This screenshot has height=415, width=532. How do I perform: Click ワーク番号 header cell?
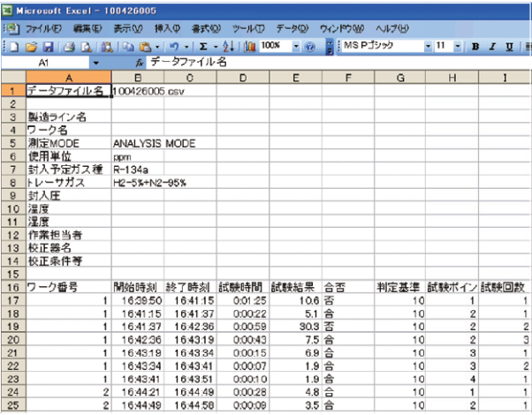click(69, 288)
